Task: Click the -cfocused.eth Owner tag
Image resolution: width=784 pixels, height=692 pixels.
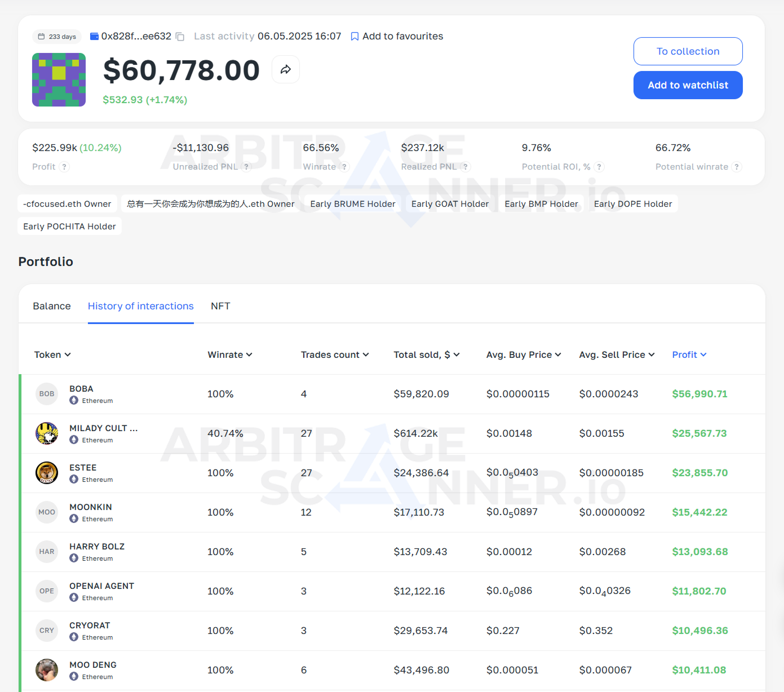Action: (68, 204)
